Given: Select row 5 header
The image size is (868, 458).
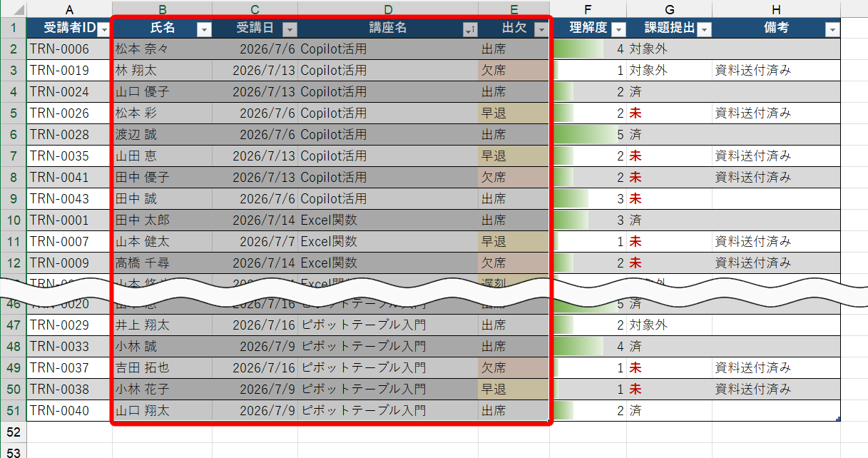Looking at the screenshot, I should 14,113.
